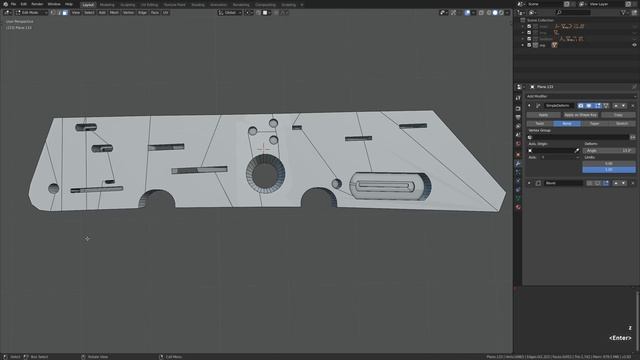
Task: Collapse the SimpleDeform modifier panel
Action: (x=529, y=106)
